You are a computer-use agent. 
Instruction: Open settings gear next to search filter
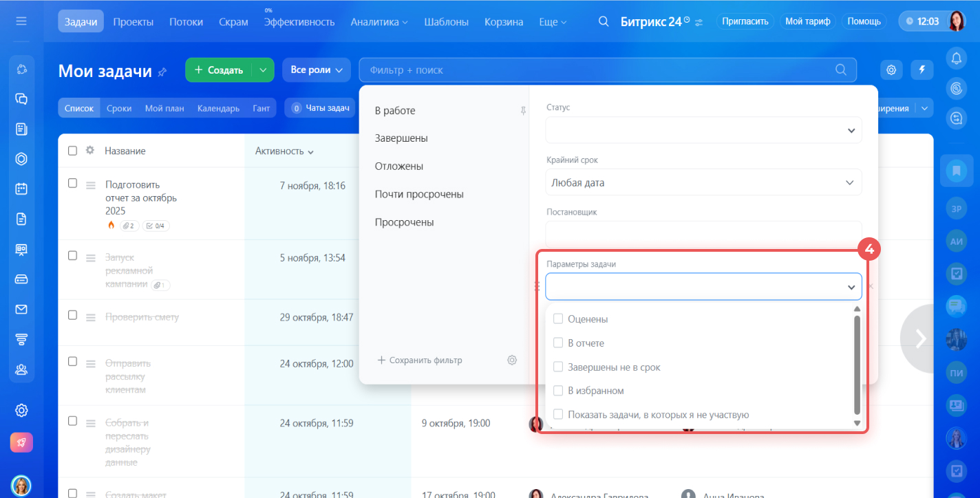[891, 69]
